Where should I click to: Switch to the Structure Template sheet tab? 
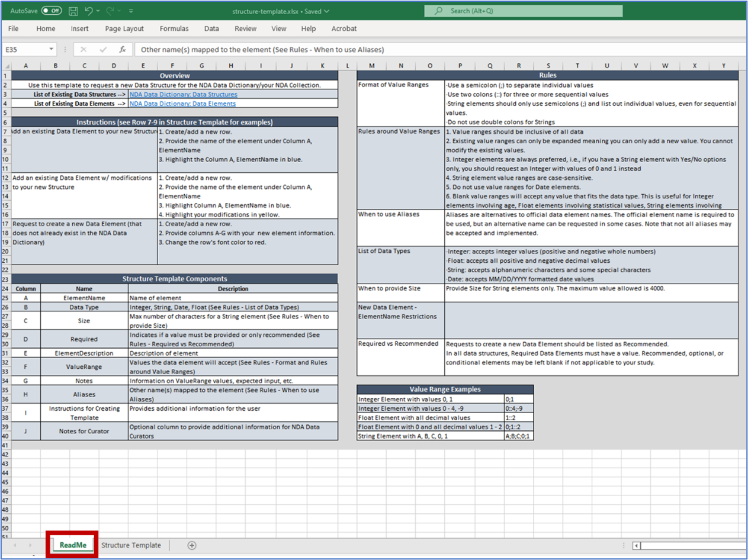pyautogui.click(x=131, y=545)
